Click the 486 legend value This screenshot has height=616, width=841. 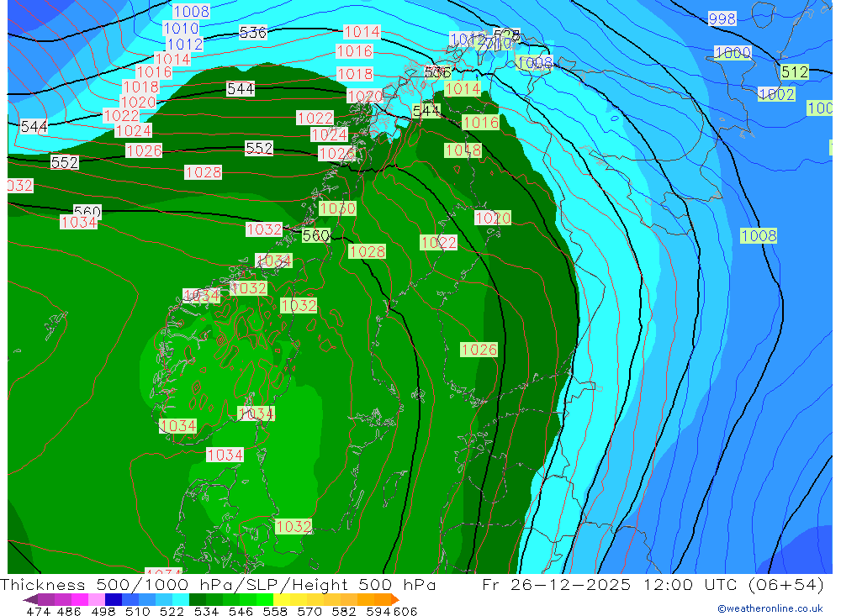click(x=70, y=611)
